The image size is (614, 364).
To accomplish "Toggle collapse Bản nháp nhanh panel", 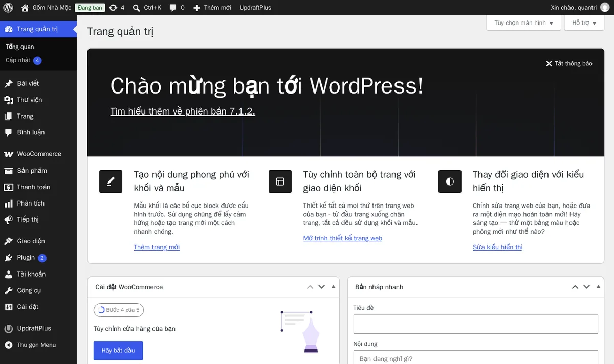I will (598, 287).
